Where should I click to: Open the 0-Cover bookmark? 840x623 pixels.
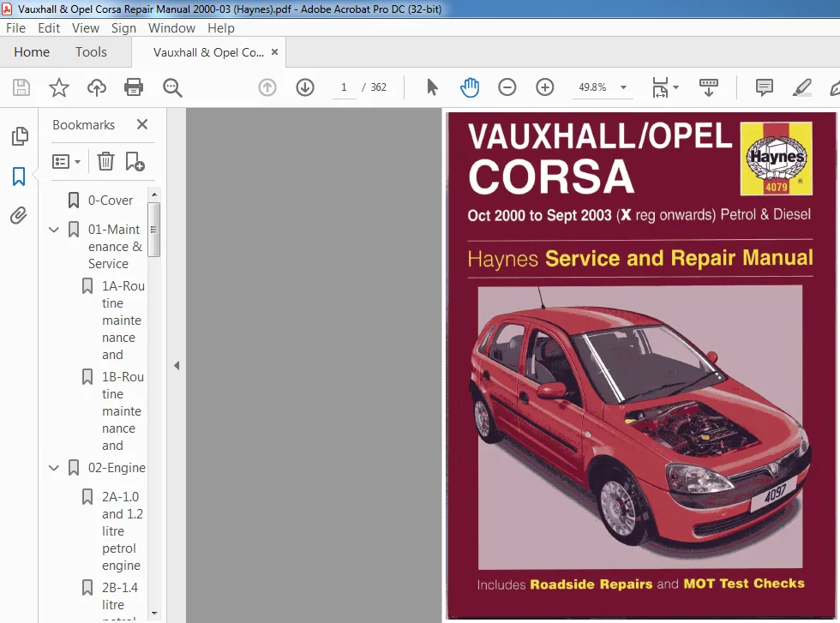(111, 201)
